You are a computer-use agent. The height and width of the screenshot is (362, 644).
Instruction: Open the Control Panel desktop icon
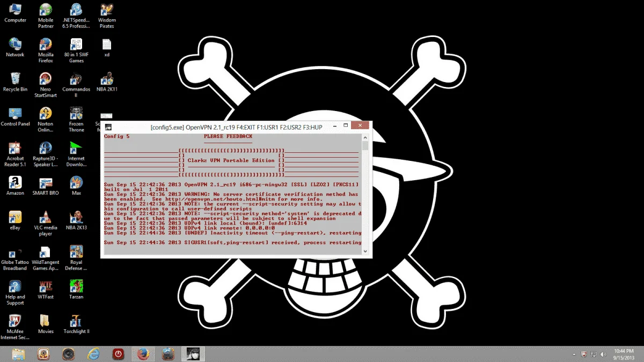pos(15,116)
